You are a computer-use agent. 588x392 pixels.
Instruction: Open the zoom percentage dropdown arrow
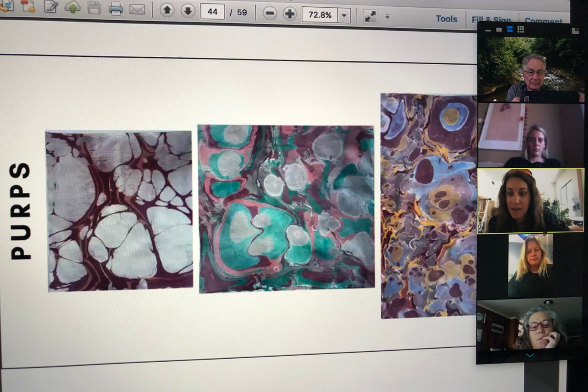coord(343,16)
